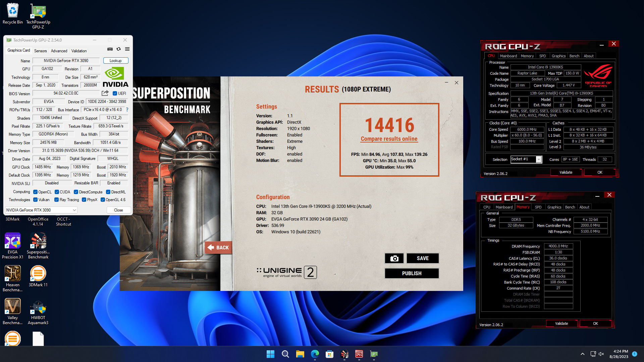The image size is (644, 362).
Task: Open EVGA Precision X1 desktop icon
Action: point(13,246)
